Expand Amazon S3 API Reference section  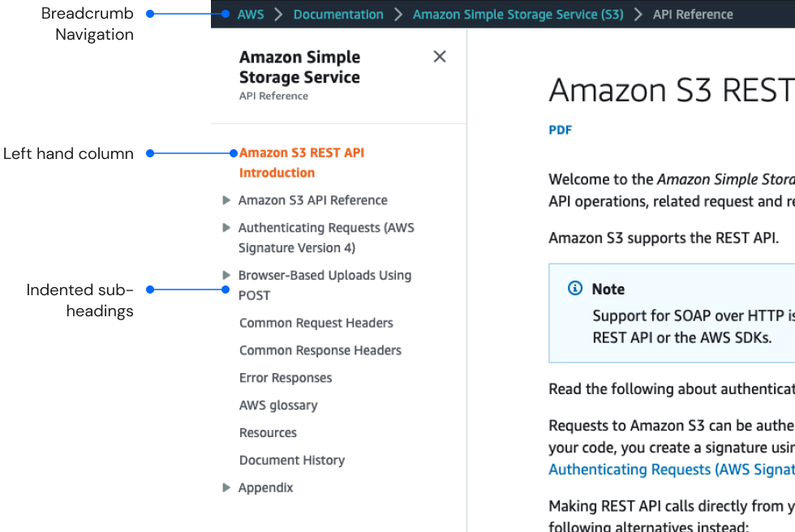click(226, 200)
